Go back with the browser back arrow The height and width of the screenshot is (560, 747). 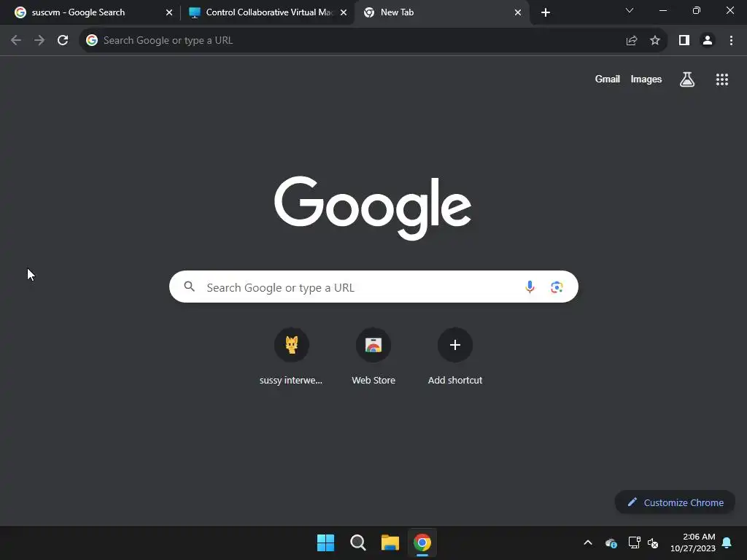pyautogui.click(x=16, y=41)
